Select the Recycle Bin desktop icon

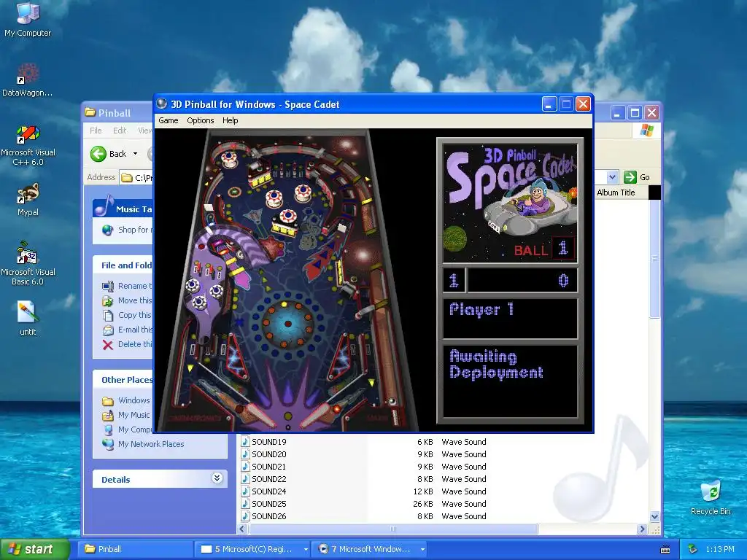[711, 497]
